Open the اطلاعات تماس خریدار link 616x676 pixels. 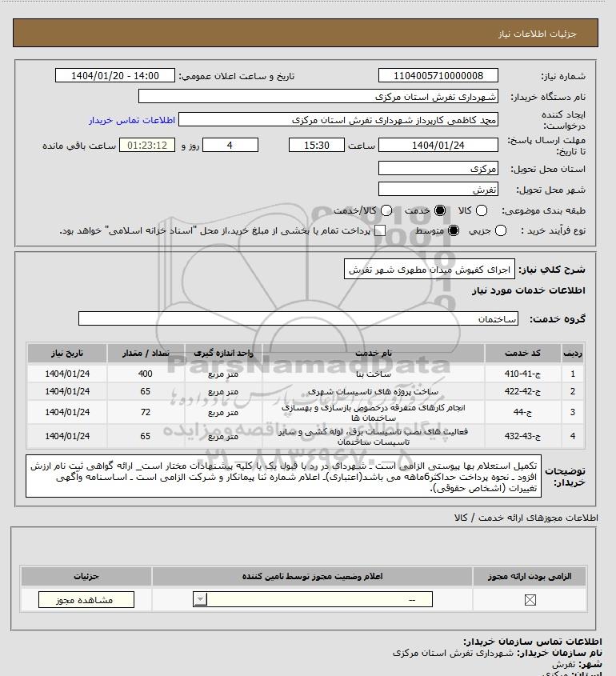click(x=132, y=120)
